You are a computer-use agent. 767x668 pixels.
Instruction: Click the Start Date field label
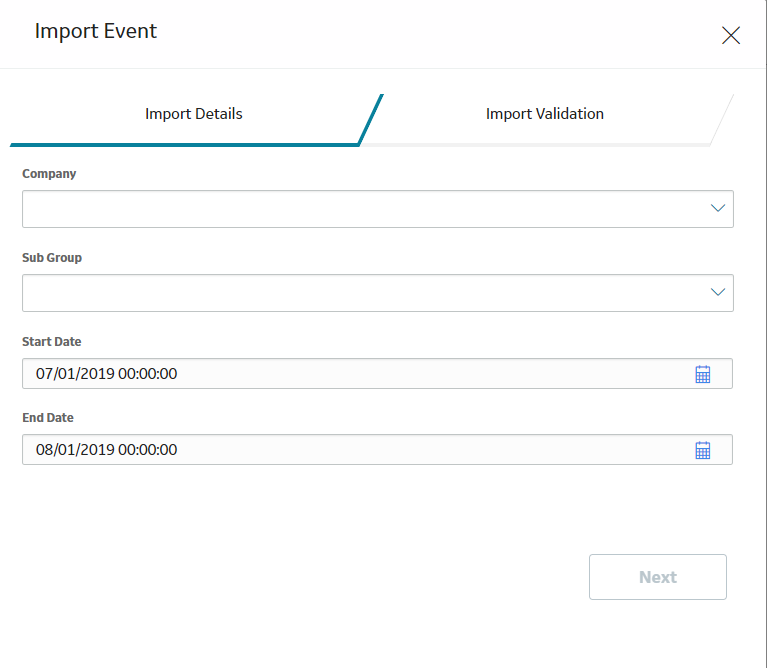coord(51,341)
